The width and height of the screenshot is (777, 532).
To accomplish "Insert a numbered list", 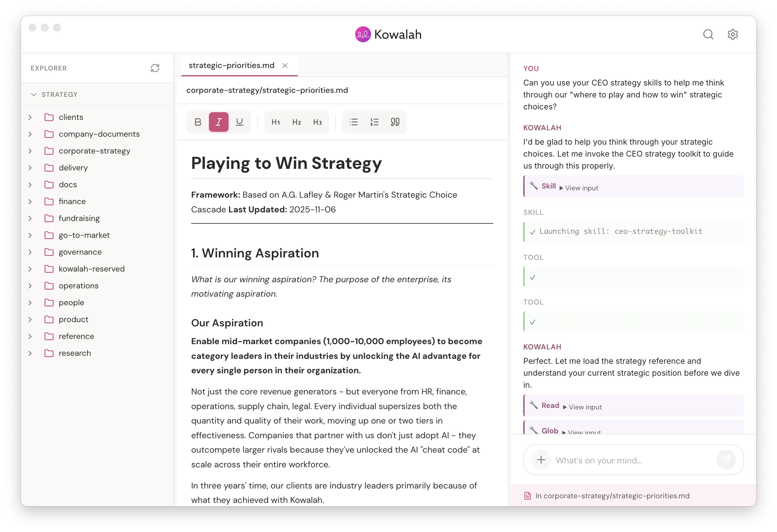I will pos(374,122).
